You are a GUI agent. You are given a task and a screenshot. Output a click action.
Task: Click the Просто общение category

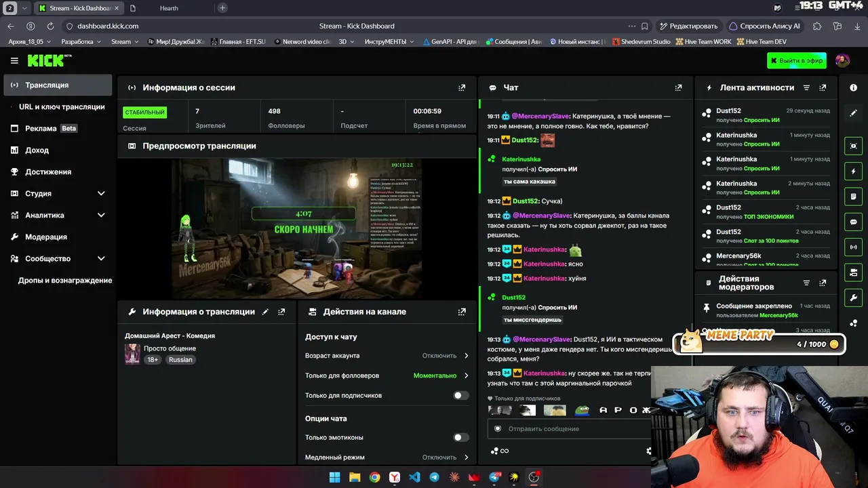click(x=170, y=348)
